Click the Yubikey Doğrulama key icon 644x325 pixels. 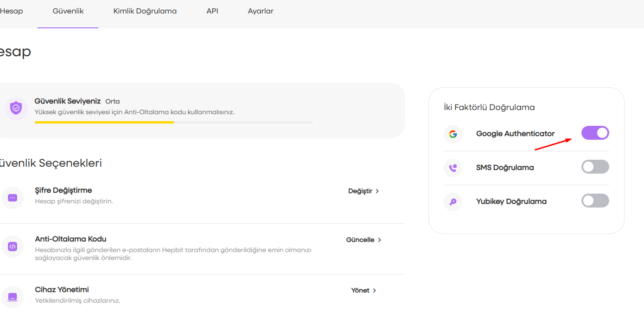click(453, 202)
